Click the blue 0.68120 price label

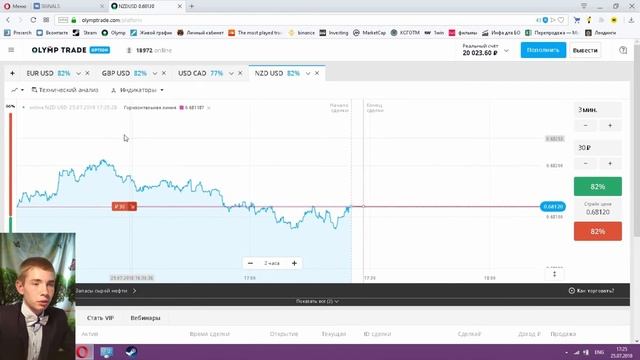[x=553, y=207]
